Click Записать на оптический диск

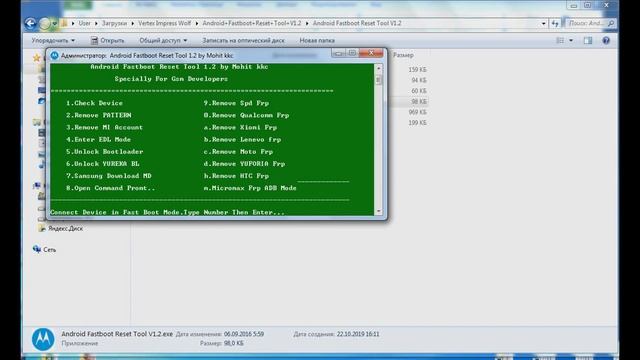(243, 40)
